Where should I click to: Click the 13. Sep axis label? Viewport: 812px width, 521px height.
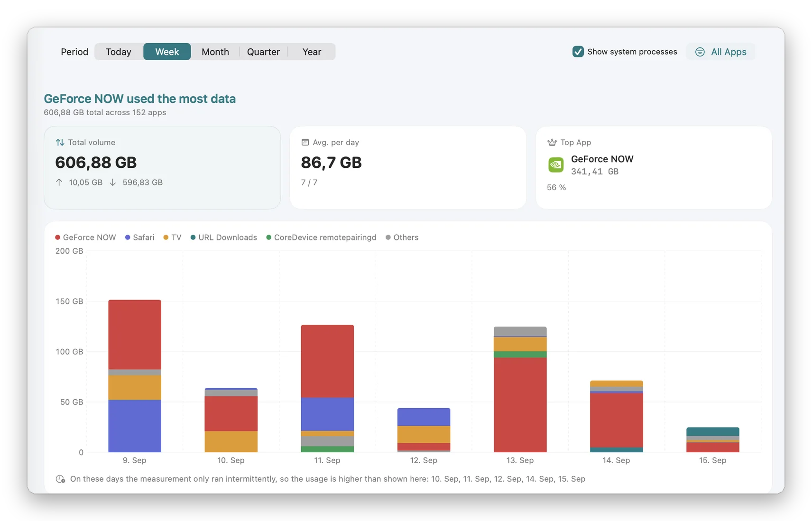[x=520, y=460]
